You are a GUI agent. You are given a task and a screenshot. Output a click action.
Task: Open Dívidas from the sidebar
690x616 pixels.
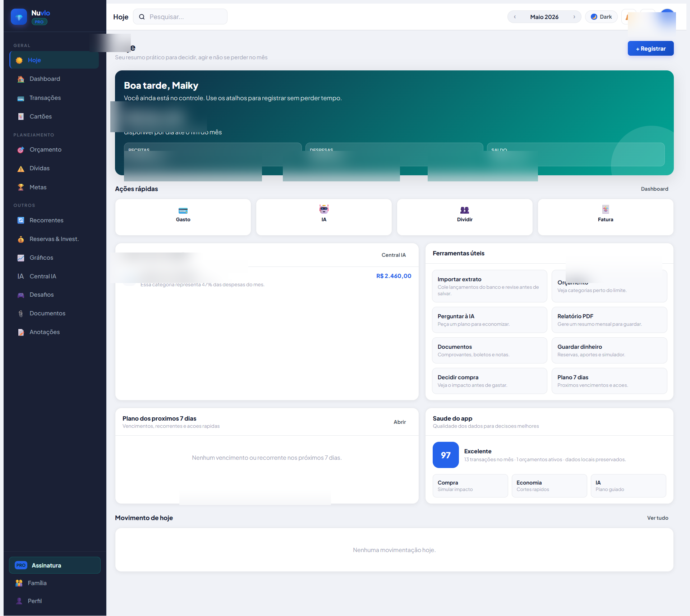pos(40,168)
